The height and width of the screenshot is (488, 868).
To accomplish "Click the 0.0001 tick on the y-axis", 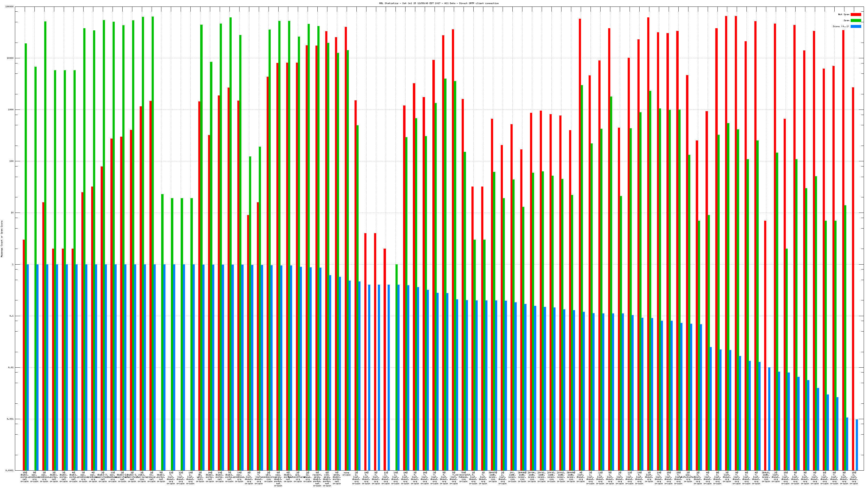I will (10, 470).
